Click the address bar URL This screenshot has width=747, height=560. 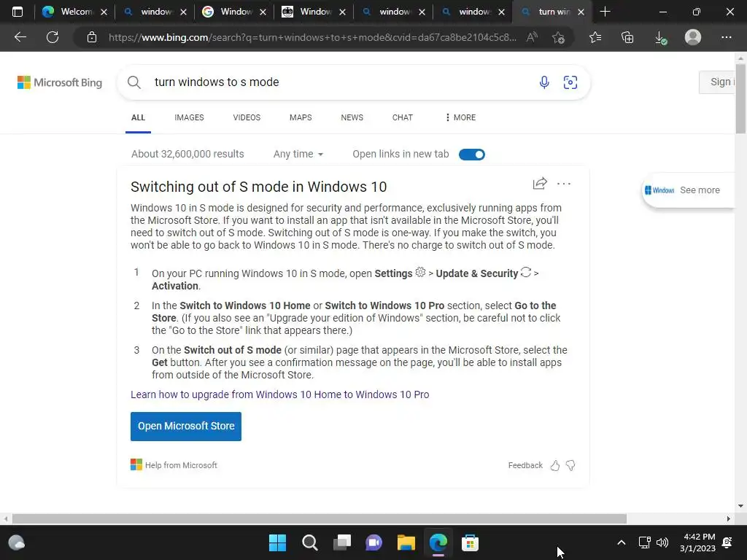312,37
